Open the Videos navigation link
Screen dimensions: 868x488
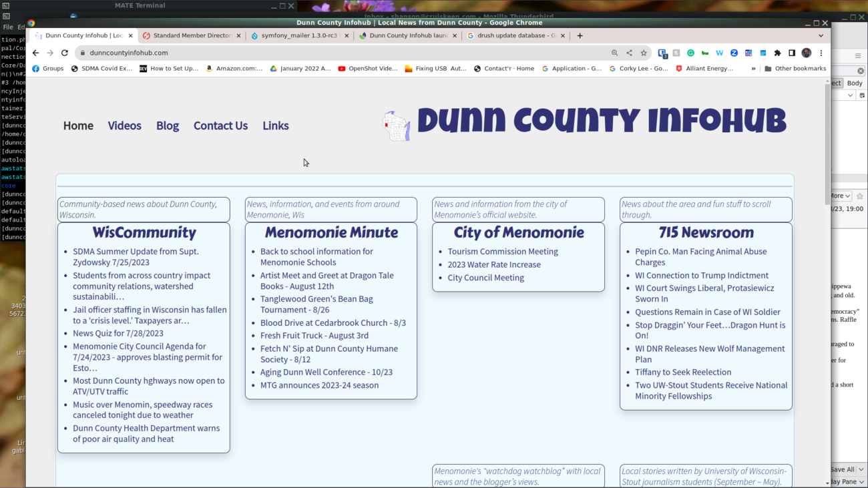click(x=124, y=126)
